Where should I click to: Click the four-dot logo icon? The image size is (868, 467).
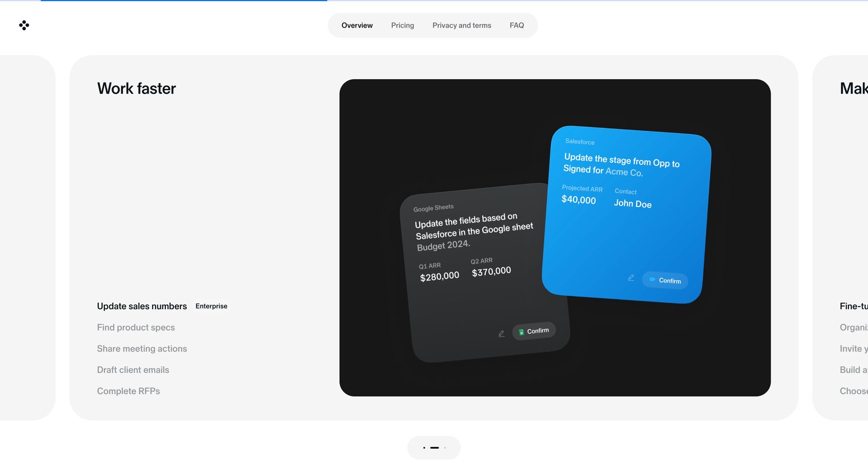[24, 25]
